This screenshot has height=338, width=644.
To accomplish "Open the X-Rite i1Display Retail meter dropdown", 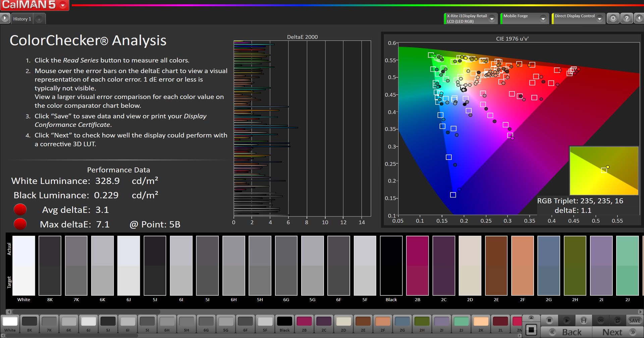I will (x=492, y=19).
